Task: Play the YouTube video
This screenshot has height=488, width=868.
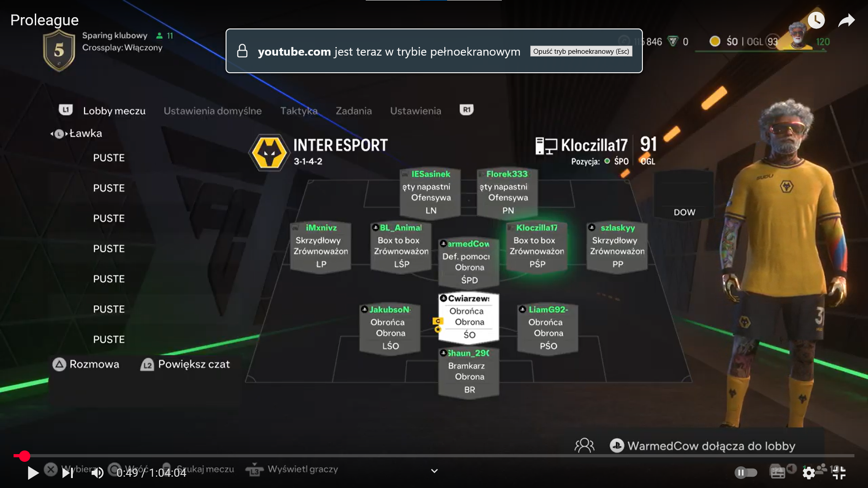Action: click(33, 473)
